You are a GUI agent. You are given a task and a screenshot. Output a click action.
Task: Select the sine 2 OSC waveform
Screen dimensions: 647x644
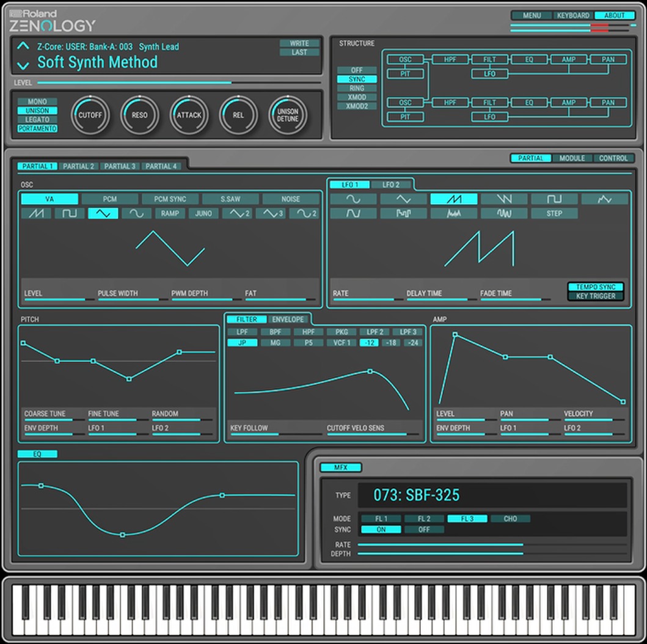(304, 213)
